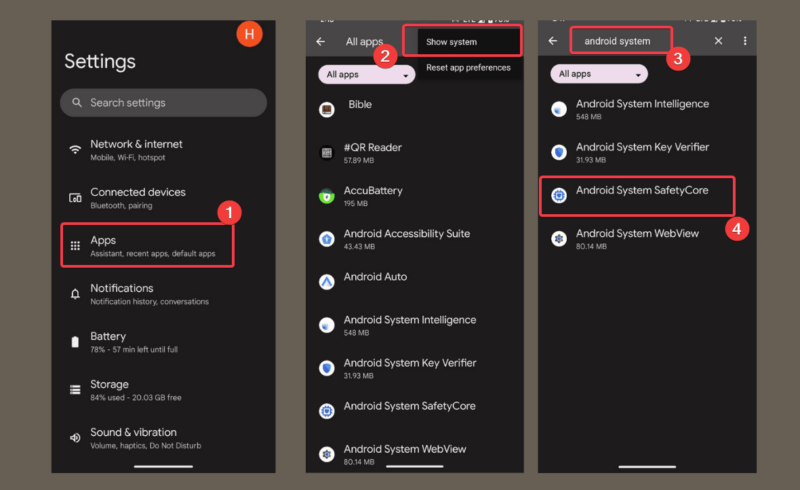Clear the android system search text
This screenshot has height=490, width=800.
coord(718,41)
